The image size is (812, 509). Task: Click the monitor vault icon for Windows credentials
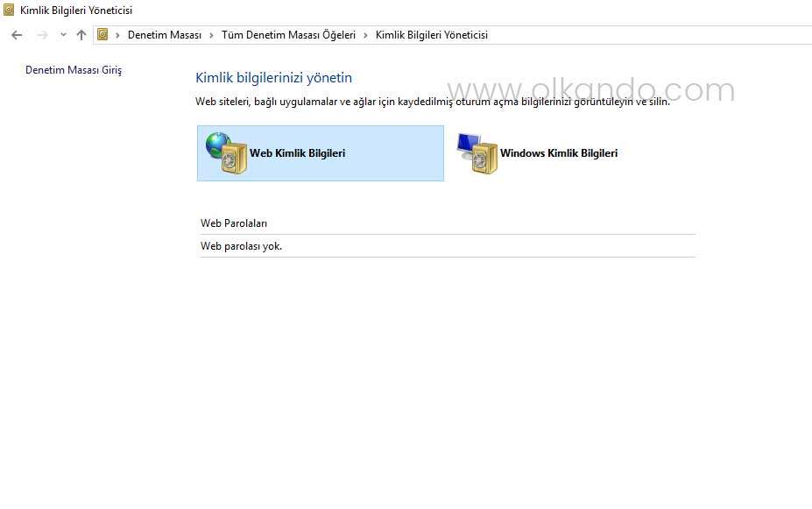click(477, 152)
